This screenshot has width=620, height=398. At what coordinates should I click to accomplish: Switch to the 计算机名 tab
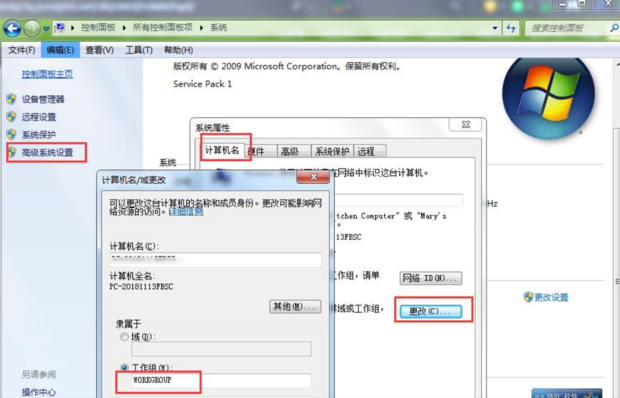[x=222, y=150]
